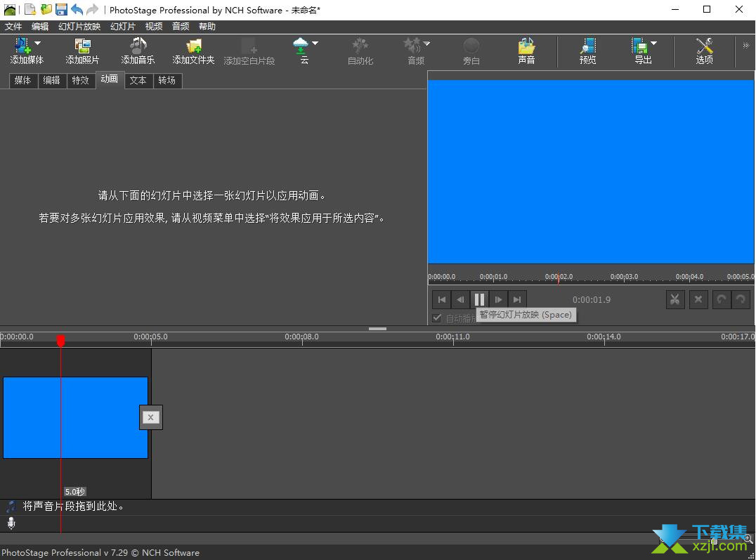Click the rotate left button in preview controls
The image size is (756, 560).
tap(722, 299)
